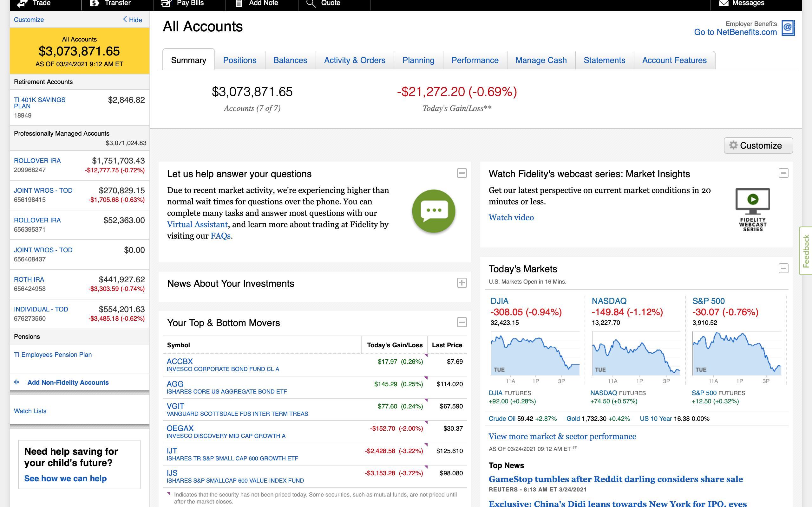Open the Virtual Assistant link

197,224
